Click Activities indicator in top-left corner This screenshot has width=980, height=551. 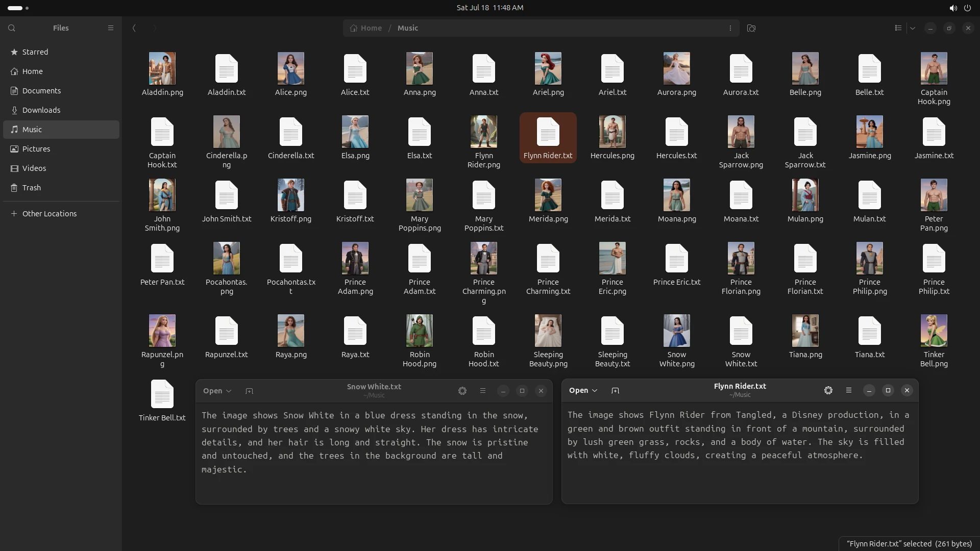(18, 8)
